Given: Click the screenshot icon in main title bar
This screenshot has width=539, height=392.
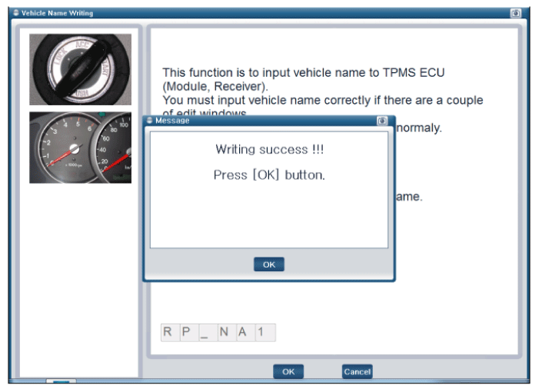Looking at the screenshot, I should point(515,13).
